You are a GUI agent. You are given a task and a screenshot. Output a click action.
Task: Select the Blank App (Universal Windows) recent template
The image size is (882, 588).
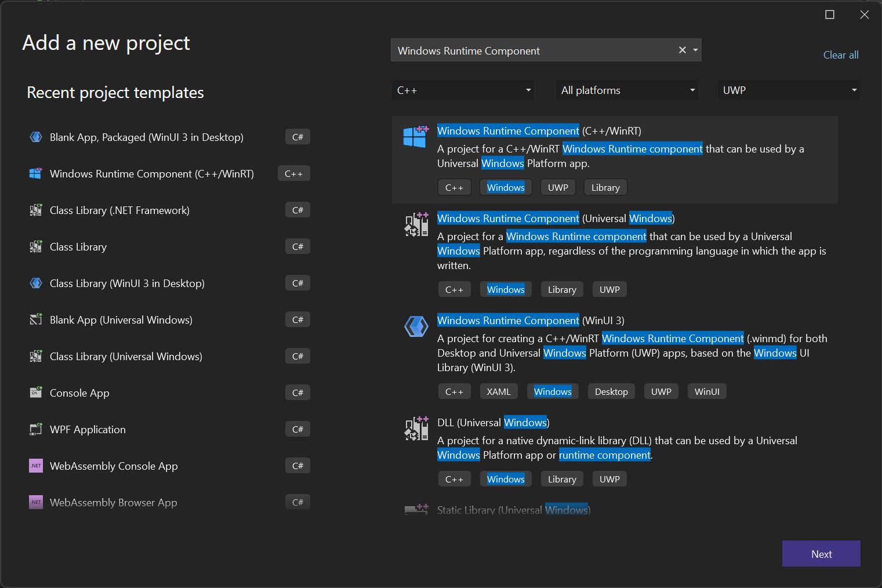point(121,320)
